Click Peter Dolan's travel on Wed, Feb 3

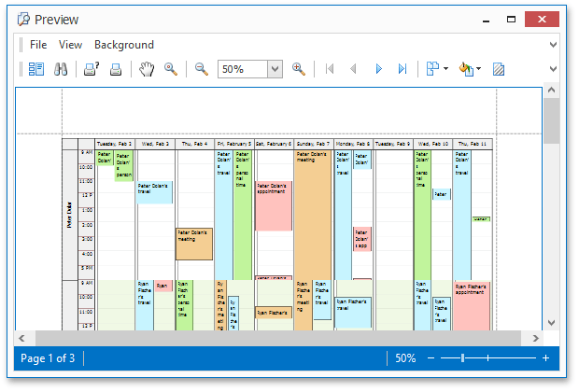154,192
